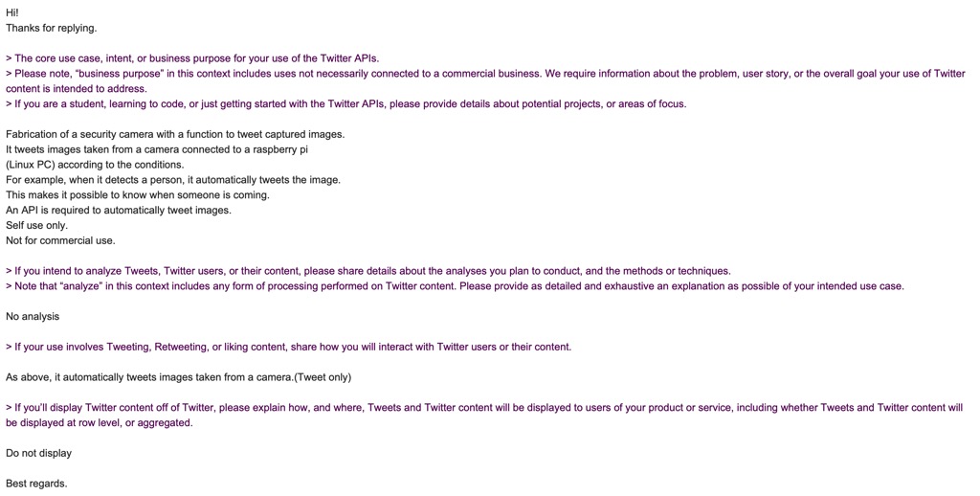Click the quoted "If you are a student" line
980x496 pixels.
coord(345,103)
